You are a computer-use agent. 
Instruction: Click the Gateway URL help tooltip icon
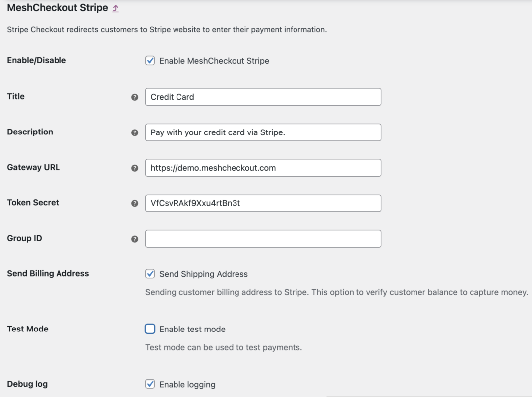coord(134,168)
